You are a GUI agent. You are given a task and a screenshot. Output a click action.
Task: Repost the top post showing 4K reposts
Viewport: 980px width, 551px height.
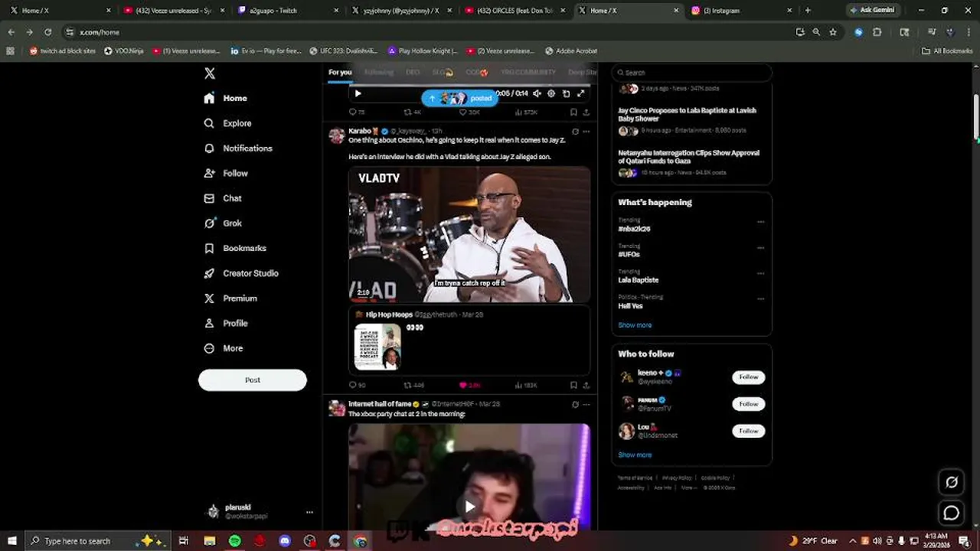[413, 112]
